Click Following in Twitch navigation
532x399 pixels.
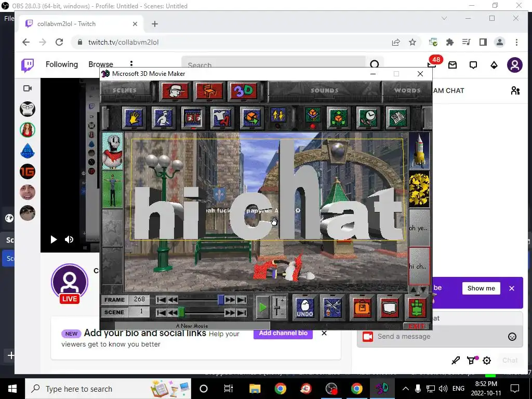point(62,64)
